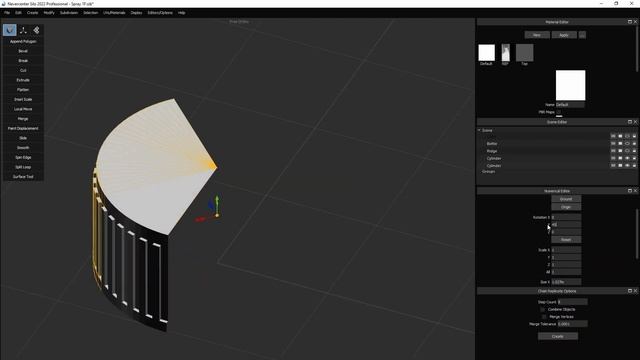
Task: Click the Create button in Chain Replicate
Action: click(558, 336)
